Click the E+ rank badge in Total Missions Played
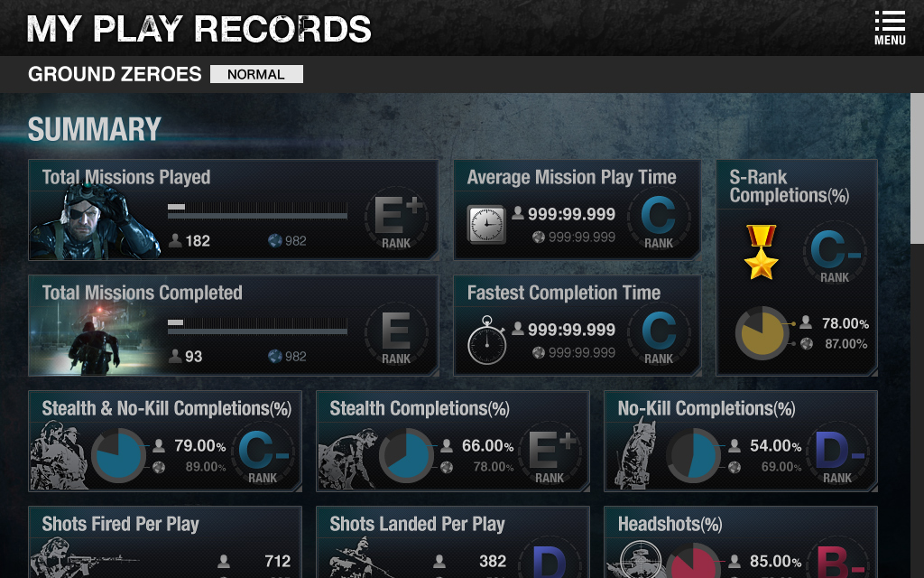The width and height of the screenshot is (924, 578). coord(395,222)
